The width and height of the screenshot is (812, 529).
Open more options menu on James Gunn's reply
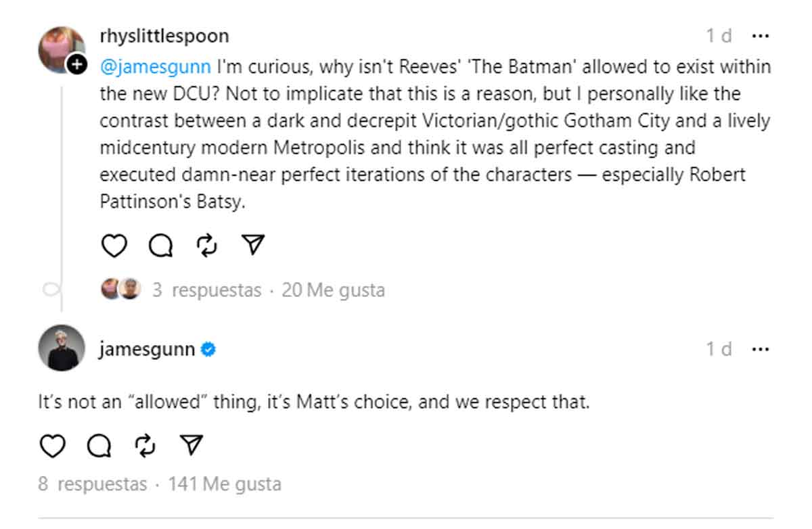[761, 349]
